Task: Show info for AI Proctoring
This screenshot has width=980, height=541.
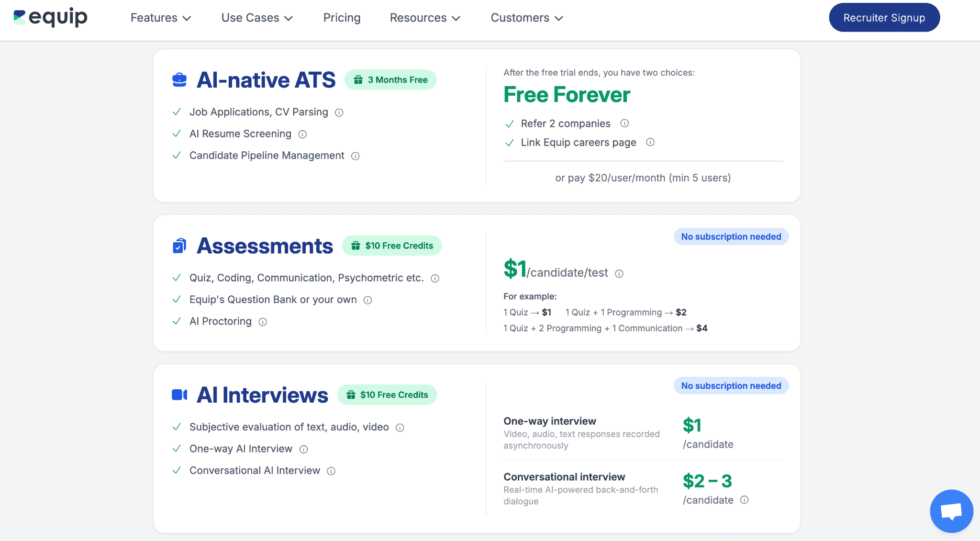Action: 263,322
